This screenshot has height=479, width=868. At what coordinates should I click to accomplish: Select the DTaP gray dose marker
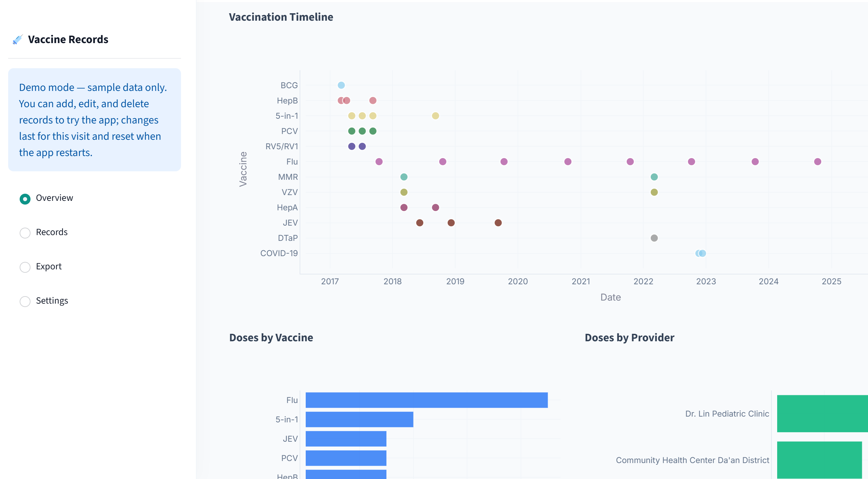[654, 238]
